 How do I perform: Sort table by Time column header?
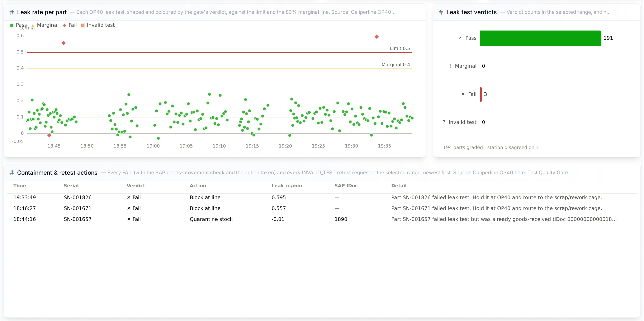click(19, 186)
